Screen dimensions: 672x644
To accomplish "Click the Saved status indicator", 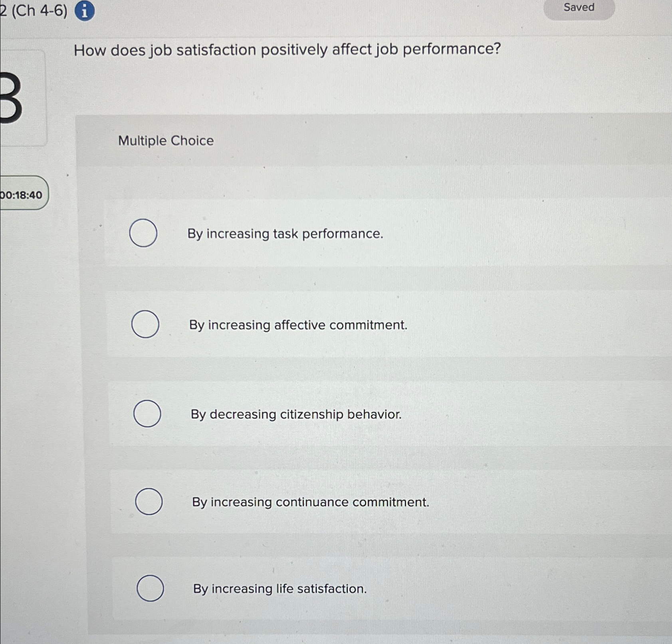I will tap(579, 8).
